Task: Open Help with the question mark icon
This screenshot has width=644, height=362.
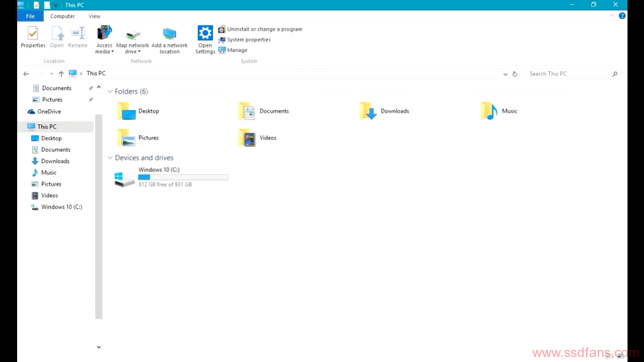Action: (x=622, y=16)
